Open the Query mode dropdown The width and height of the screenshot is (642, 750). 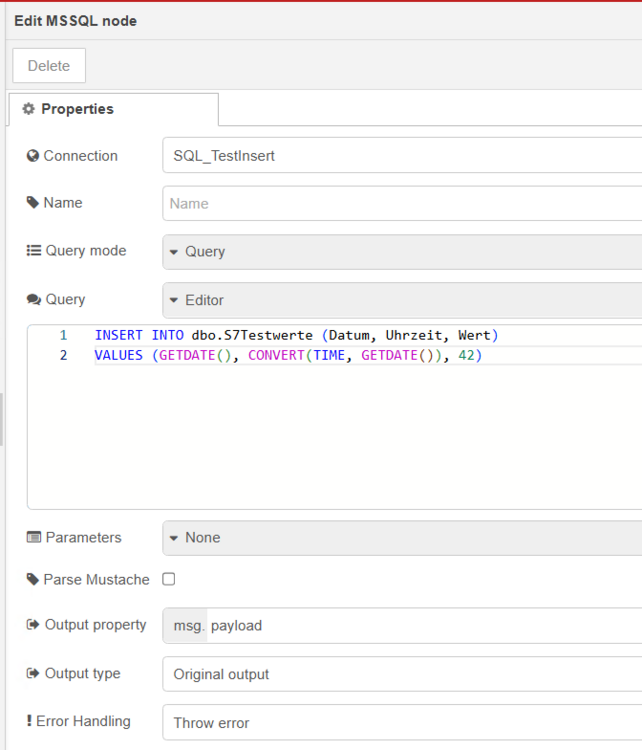pyautogui.click(x=400, y=252)
